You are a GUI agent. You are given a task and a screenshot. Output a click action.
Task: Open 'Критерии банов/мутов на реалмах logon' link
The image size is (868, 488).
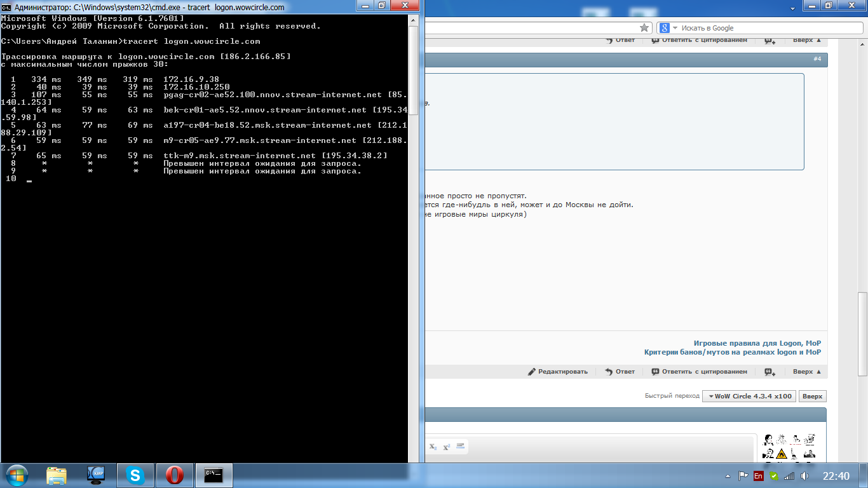(x=732, y=352)
